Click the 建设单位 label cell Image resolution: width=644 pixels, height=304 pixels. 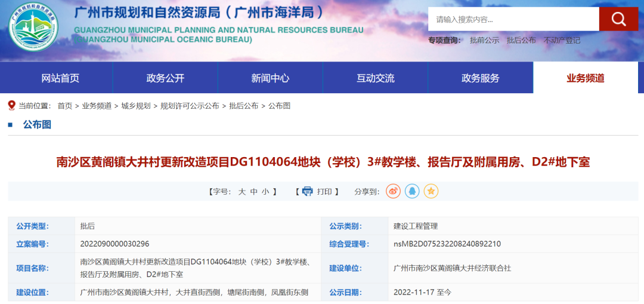(x=355, y=268)
